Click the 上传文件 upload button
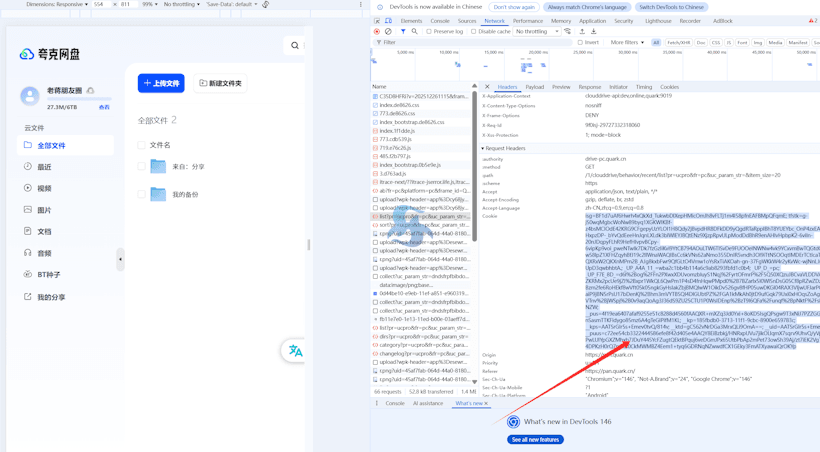 click(161, 83)
